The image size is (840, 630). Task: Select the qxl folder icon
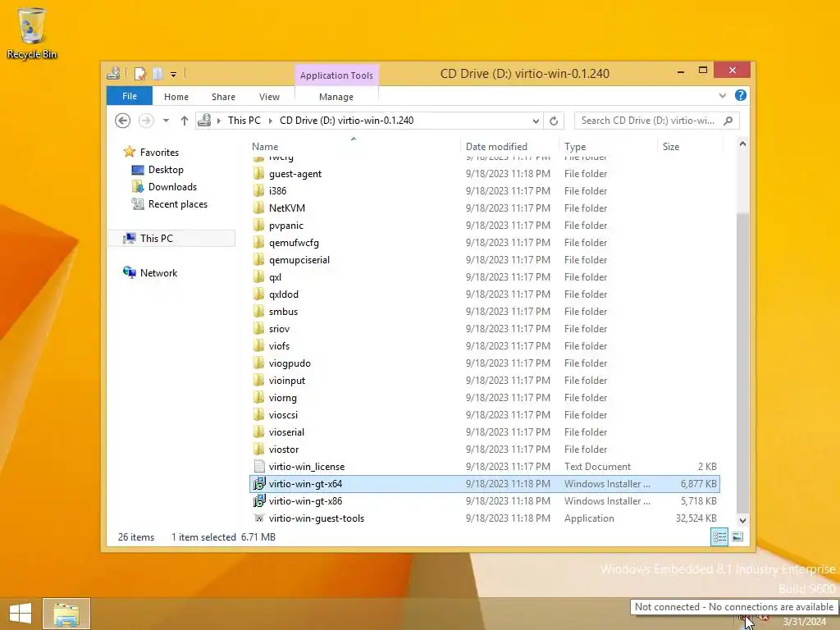pyautogui.click(x=258, y=277)
